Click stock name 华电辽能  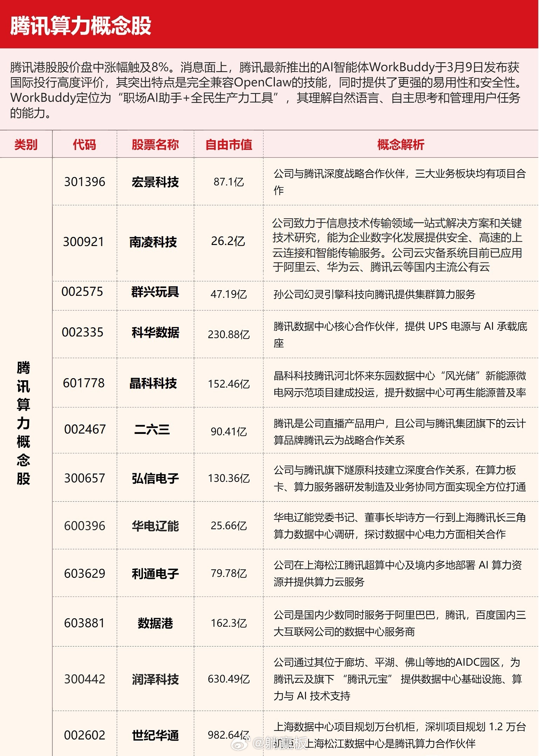[155, 526]
